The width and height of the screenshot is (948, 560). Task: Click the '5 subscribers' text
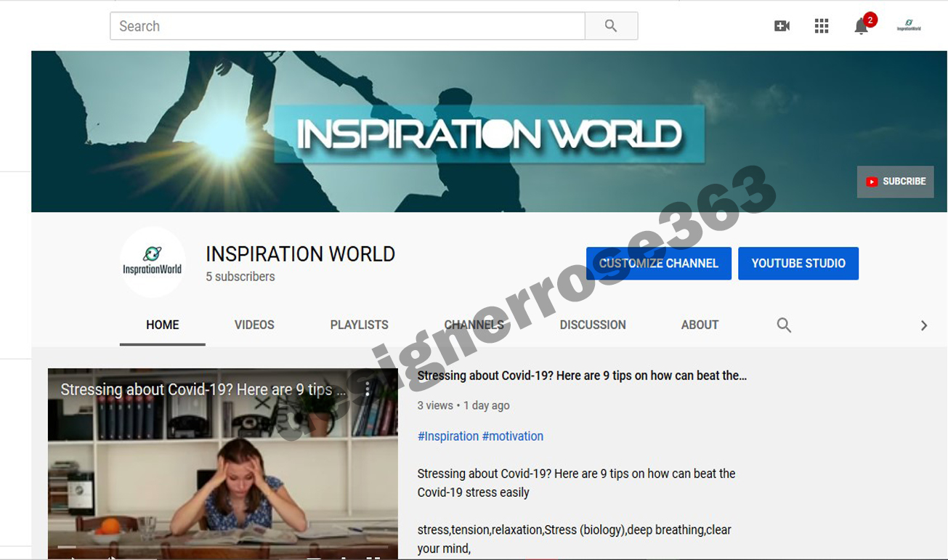tap(240, 277)
